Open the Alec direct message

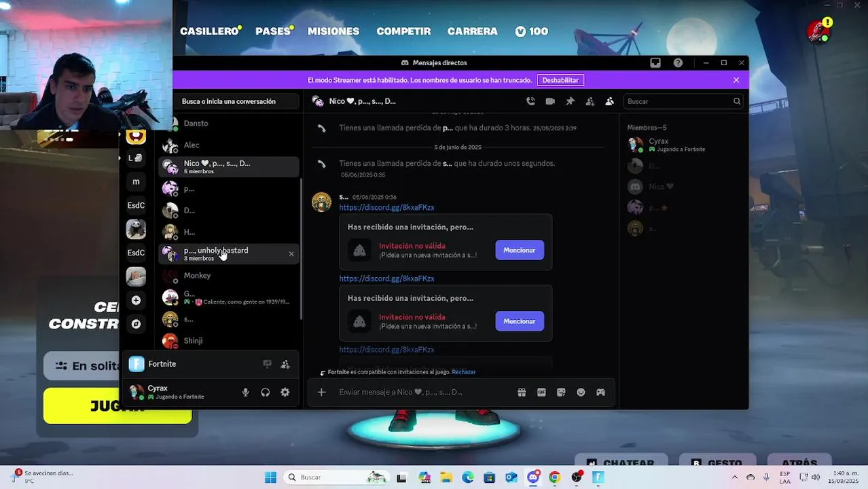pyautogui.click(x=230, y=145)
